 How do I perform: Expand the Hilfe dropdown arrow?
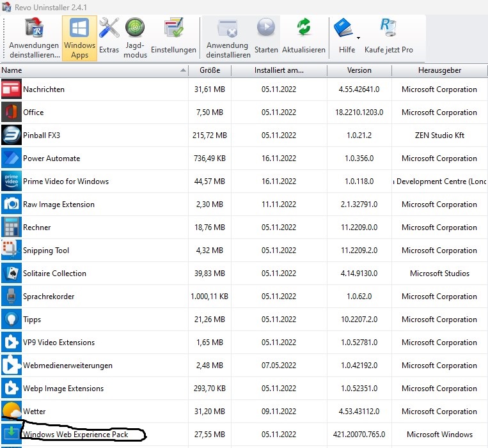pyautogui.click(x=358, y=38)
